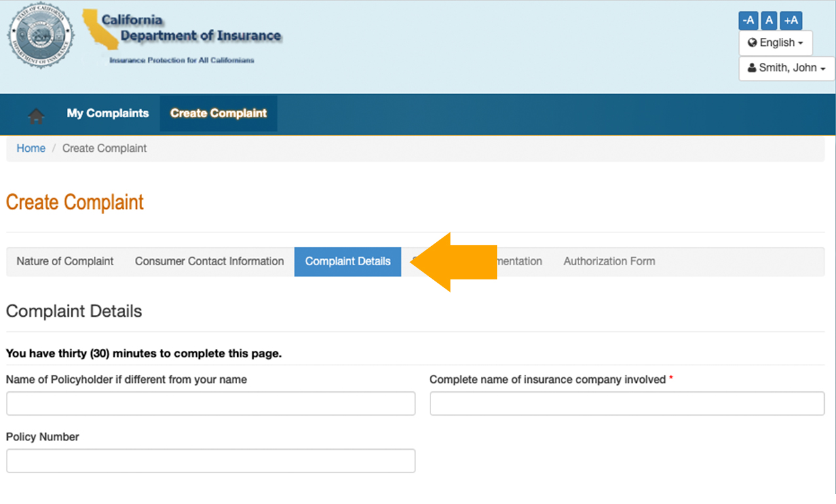Viewport: 836px width, 504px height.
Task: Open My Complaints in navigation bar
Action: point(107,113)
